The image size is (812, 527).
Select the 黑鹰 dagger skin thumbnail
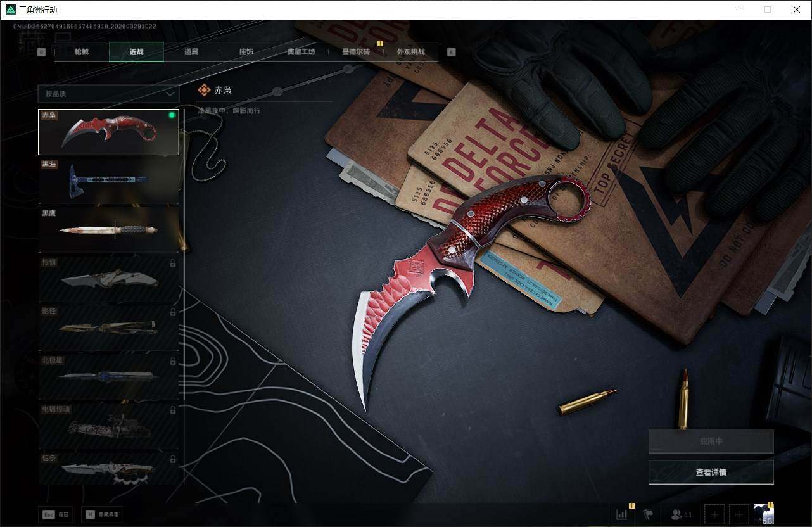(x=108, y=230)
